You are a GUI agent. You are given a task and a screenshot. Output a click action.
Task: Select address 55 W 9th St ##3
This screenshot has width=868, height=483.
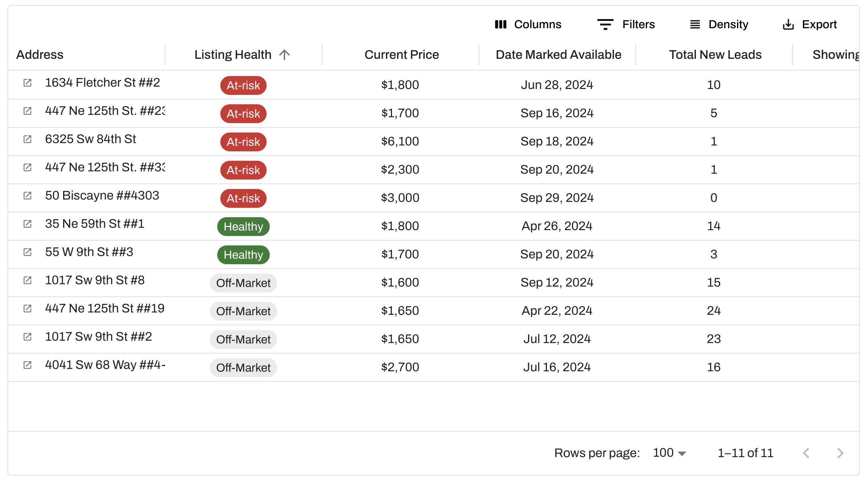pyautogui.click(x=89, y=252)
